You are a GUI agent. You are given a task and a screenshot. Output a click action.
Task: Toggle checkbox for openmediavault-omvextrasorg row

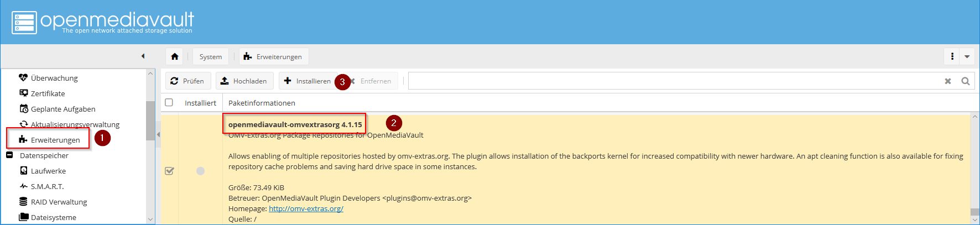169,171
